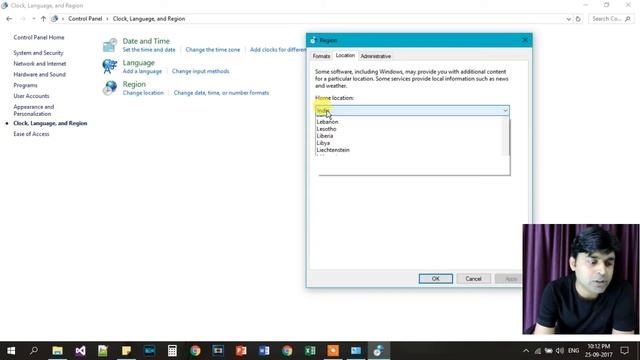Click the ENG input language indicator
Image resolution: width=640 pixels, height=360 pixels.
[573, 351]
